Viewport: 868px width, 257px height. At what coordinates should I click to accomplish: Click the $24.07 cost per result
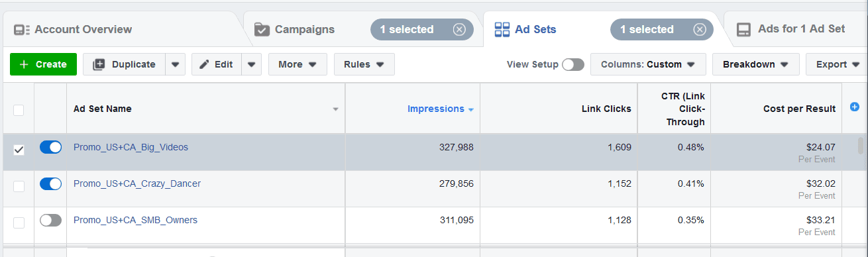click(x=821, y=147)
